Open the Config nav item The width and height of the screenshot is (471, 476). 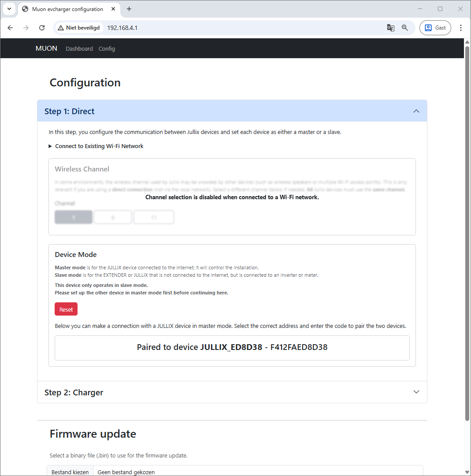pyautogui.click(x=107, y=49)
